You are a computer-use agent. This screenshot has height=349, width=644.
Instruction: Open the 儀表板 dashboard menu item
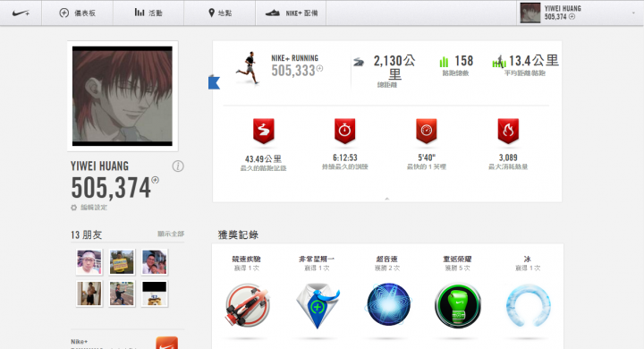[x=77, y=13]
